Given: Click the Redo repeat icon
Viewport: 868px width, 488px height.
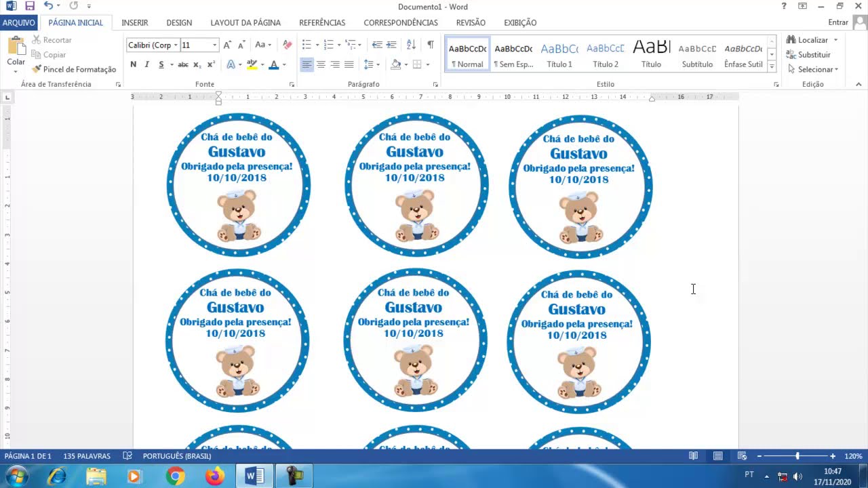Looking at the screenshot, I should 73,6.
